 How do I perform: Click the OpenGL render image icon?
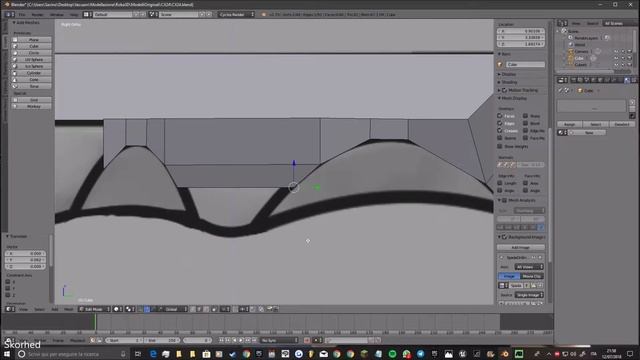coord(270,309)
